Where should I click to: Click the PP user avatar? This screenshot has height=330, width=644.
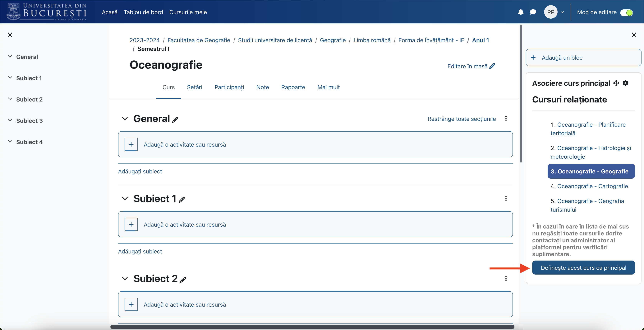click(550, 12)
